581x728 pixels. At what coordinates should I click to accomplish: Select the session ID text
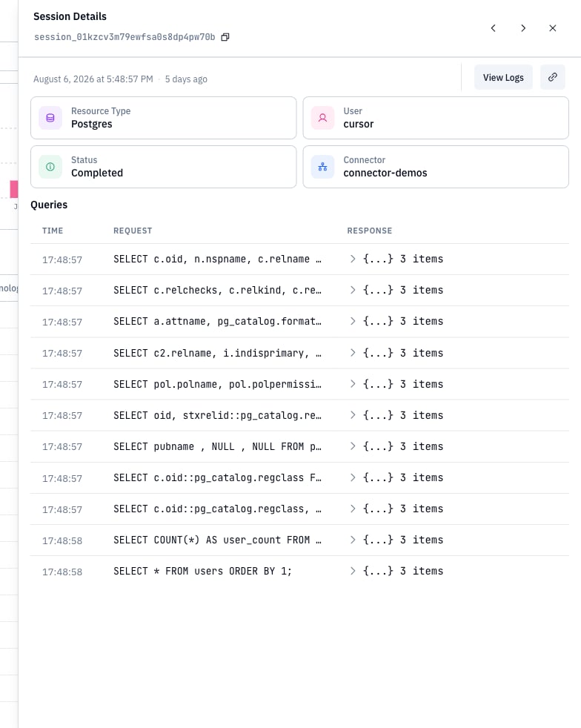pos(124,37)
